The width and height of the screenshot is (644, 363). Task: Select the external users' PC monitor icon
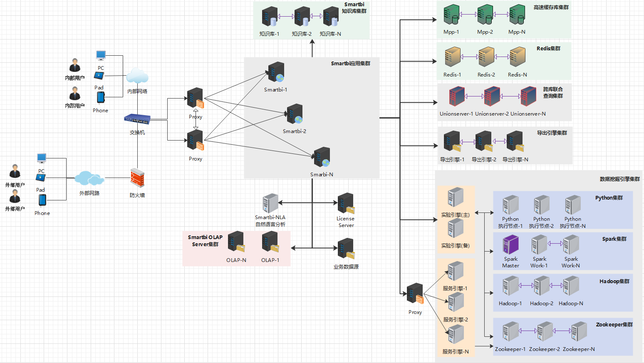42,158
